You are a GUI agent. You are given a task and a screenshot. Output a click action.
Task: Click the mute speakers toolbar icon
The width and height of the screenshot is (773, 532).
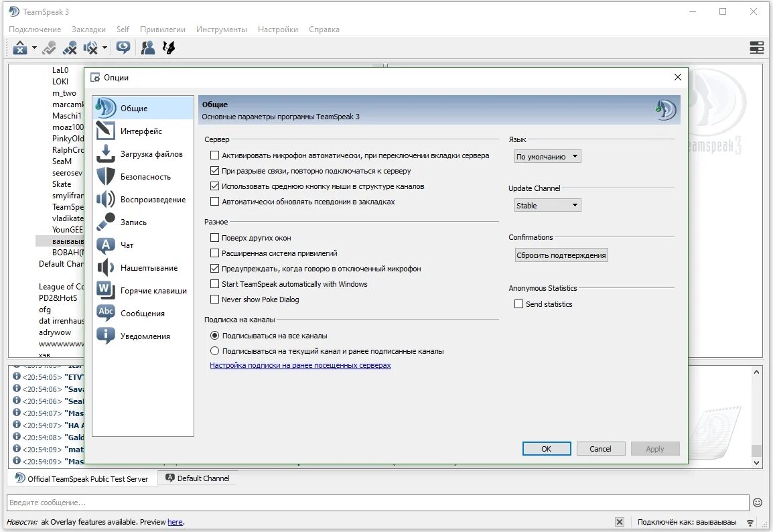pos(90,48)
